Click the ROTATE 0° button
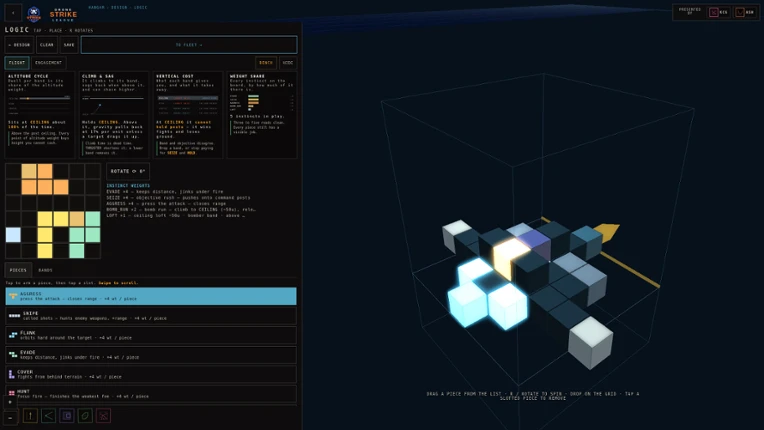This screenshot has height=430, width=764. pyautogui.click(x=128, y=171)
